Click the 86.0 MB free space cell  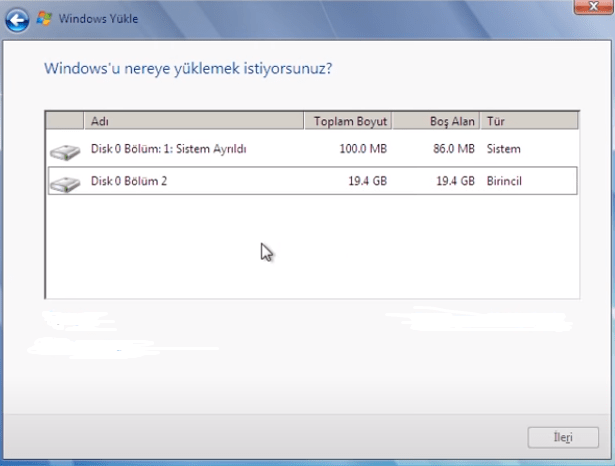pyautogui.click(x=452, y=150)
